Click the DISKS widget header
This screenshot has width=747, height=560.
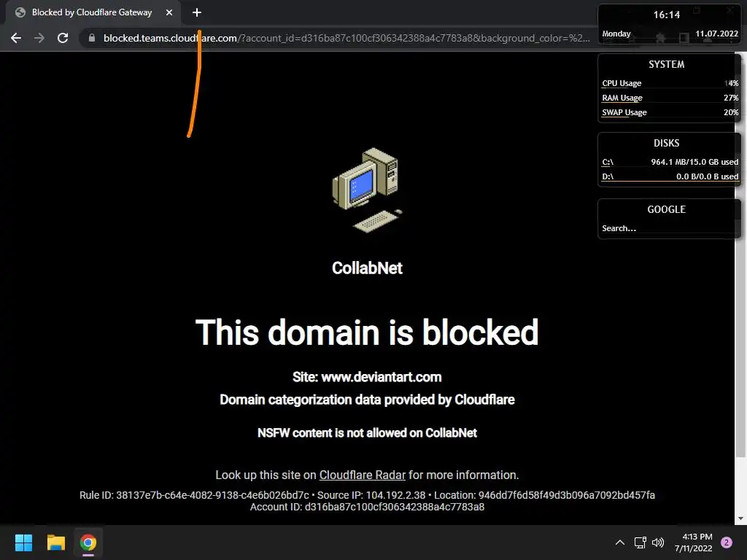point(667,144)
